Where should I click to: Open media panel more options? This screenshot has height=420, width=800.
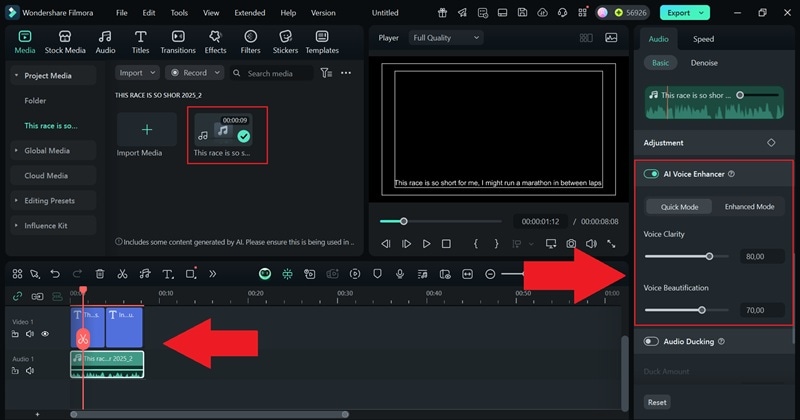346,73
